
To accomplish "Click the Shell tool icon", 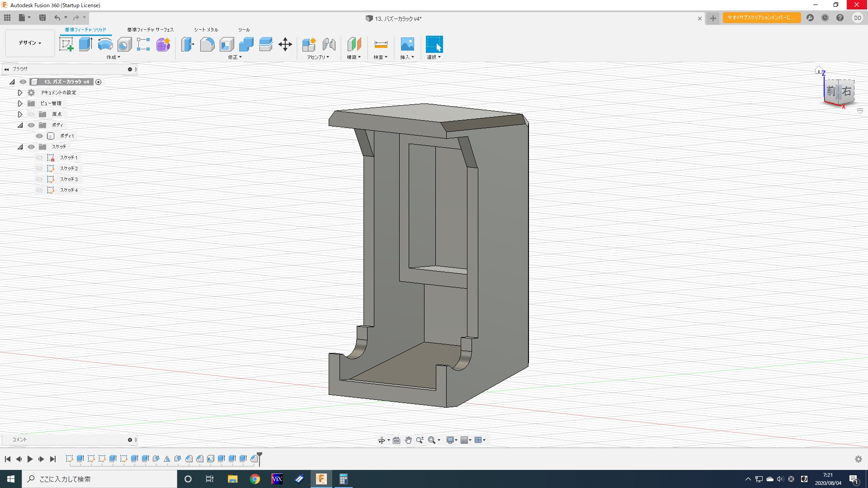I will point(226,44).
